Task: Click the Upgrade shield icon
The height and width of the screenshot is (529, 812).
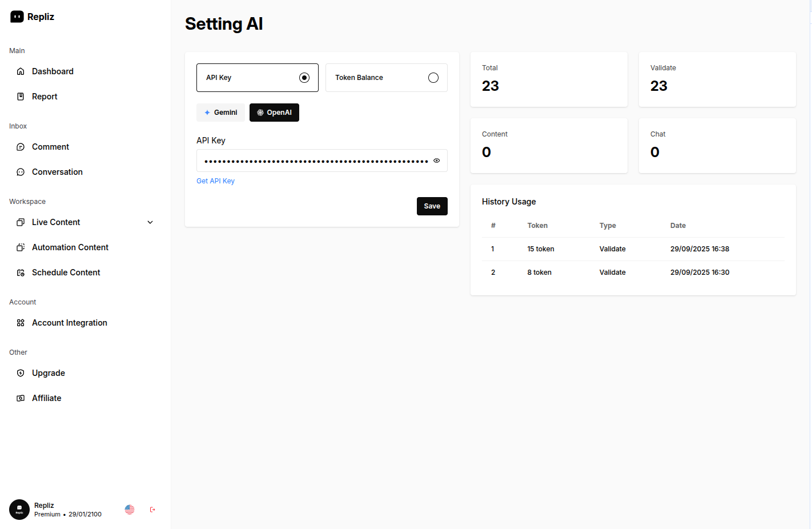Action: coord(21,373)
